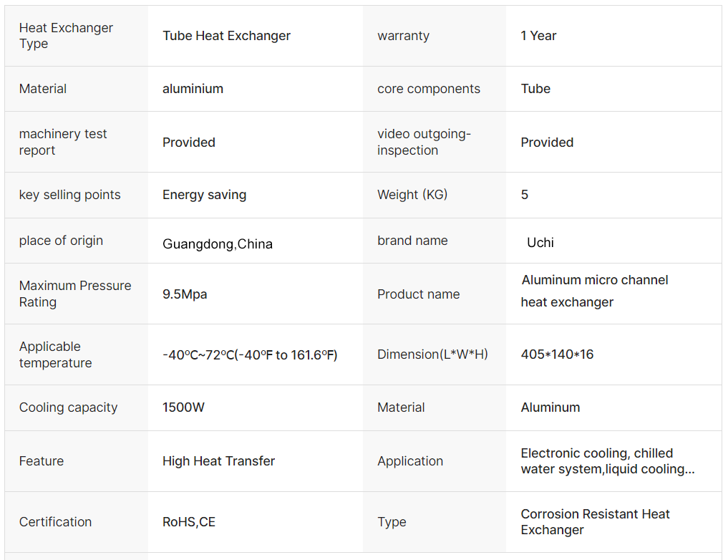The height and width of the screenshot is (560, 728).
Task: Click the "Maximum Pressure Rating" label
Action: (x=74, y=294)
